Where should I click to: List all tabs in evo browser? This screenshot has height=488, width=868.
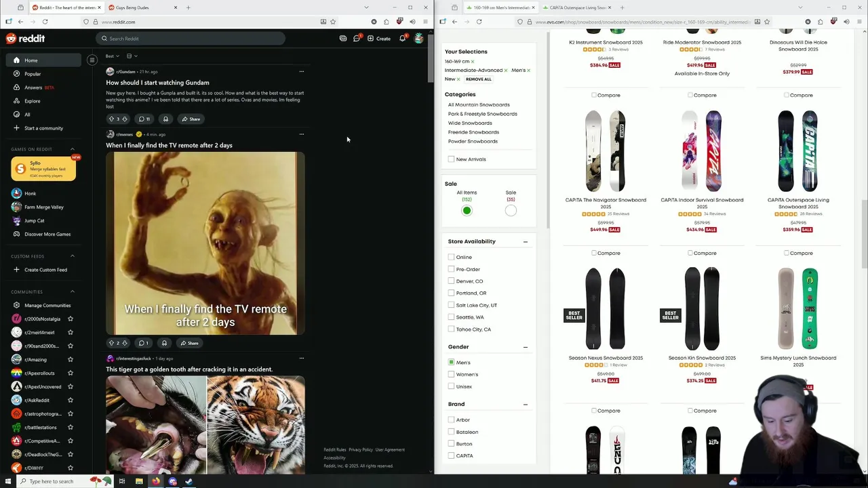800,7
